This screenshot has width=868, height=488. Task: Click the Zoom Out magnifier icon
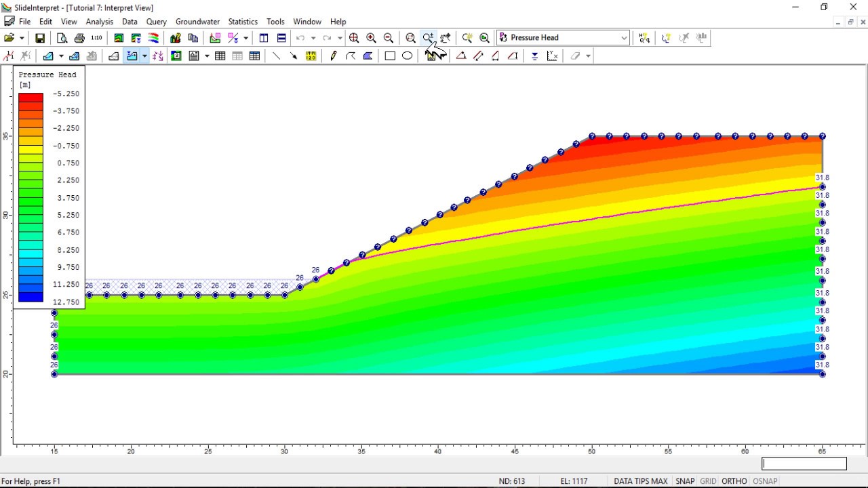tap(389, 38)
